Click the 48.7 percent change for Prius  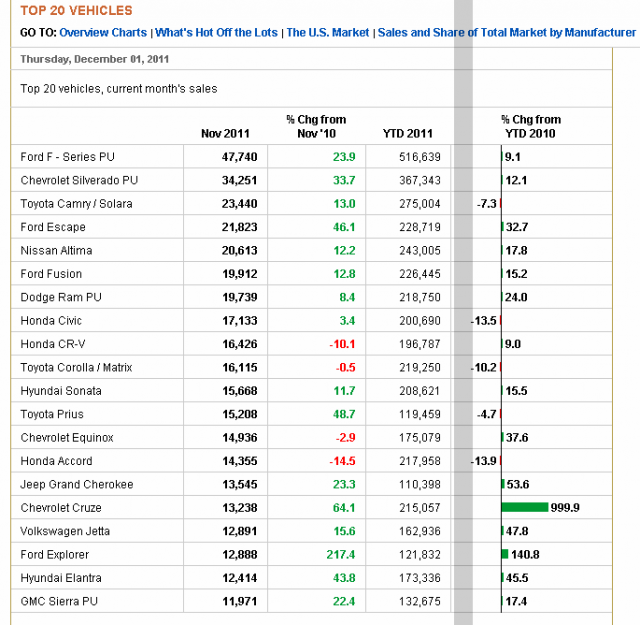[344, 414]
